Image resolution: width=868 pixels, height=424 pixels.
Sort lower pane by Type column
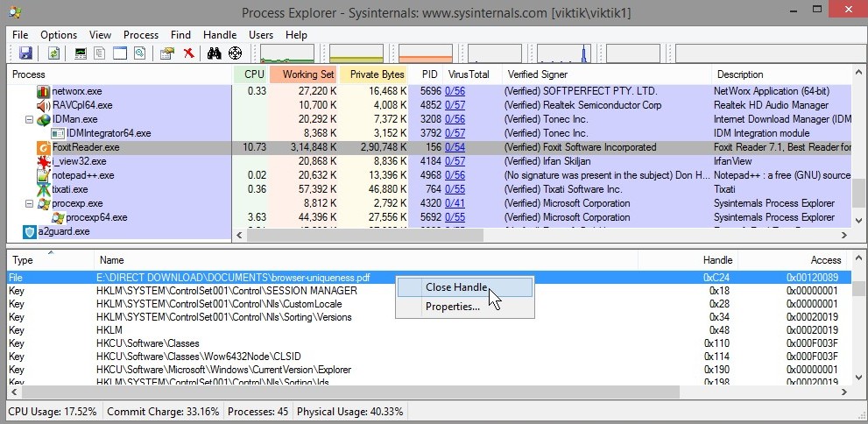[51, 259]
